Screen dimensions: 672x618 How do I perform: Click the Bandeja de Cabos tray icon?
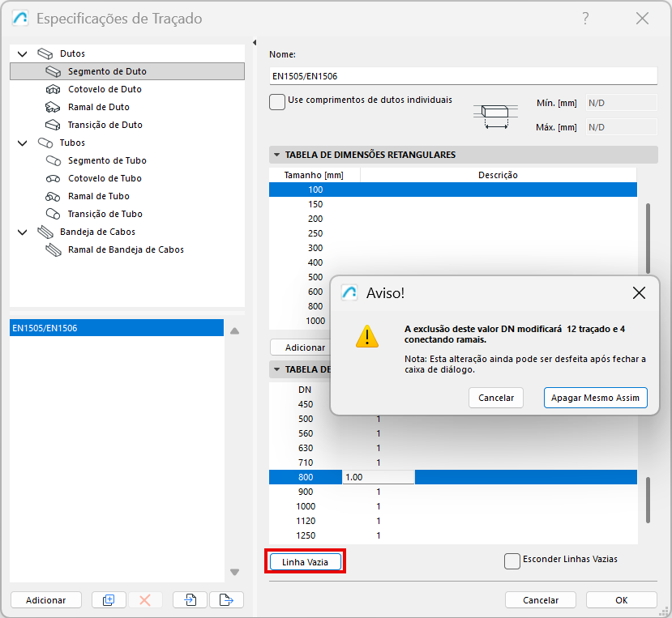click(45, 232)
